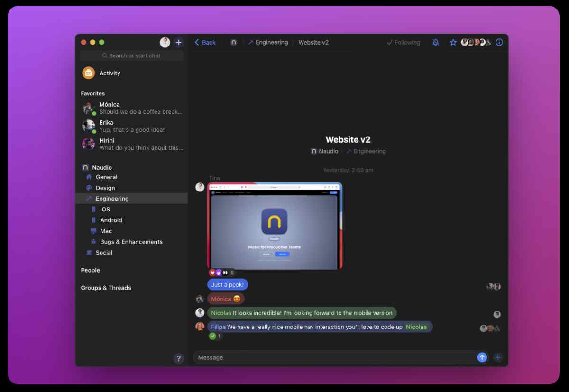
Task: Open the Activity feed icon
Action: click(89, 73)
